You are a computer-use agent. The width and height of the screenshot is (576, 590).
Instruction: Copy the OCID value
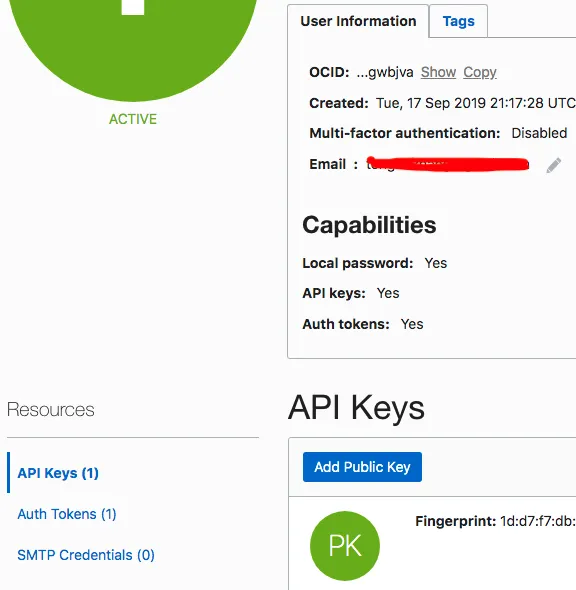[480, 72]
